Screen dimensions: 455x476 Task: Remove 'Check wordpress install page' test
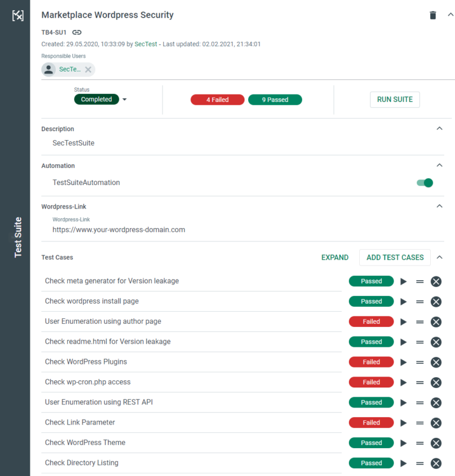pos(436,302)
